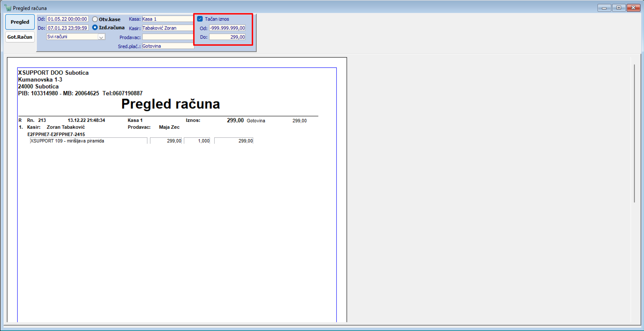Image resolution: width=644 pixels, height=331 pixels.
Task: Click the Od date field 01.05.22
Action: pyautogui.click(x=68, y=19)
